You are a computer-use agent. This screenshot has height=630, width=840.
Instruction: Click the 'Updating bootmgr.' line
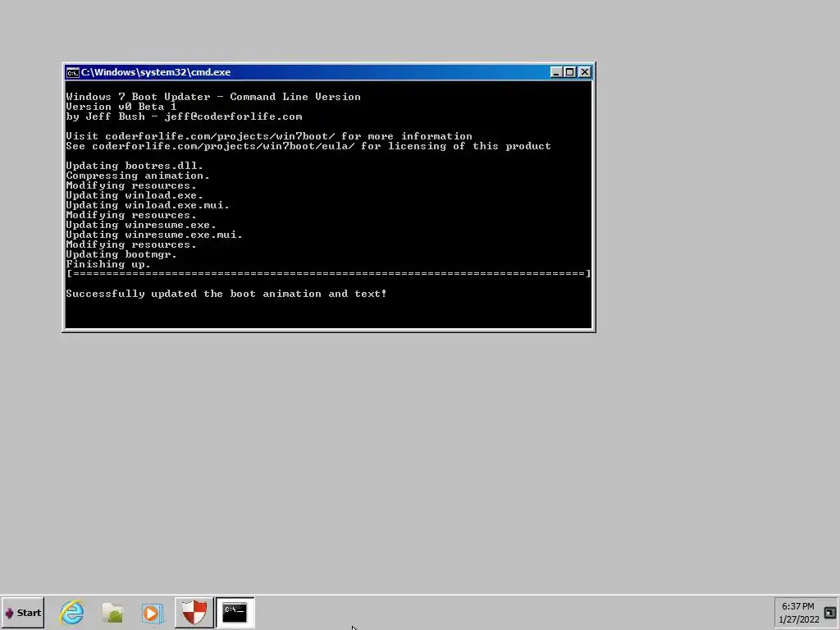pos(121,254)
